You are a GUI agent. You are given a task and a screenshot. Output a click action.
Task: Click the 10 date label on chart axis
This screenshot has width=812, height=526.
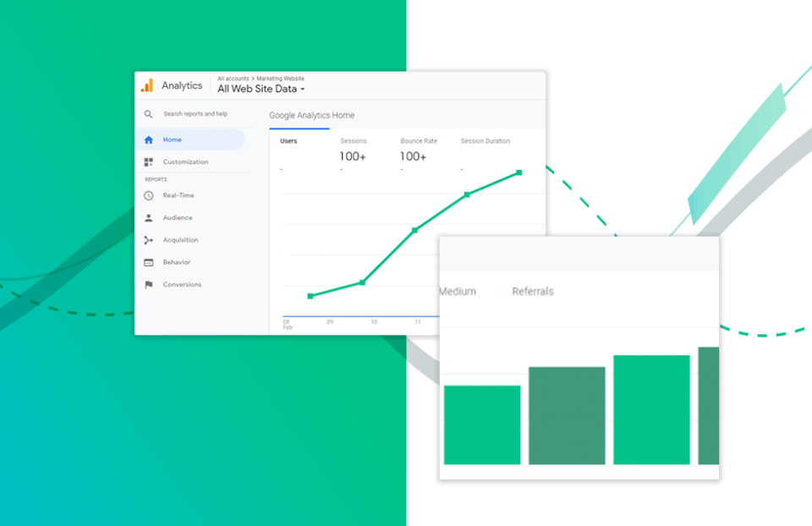point(374,322)
